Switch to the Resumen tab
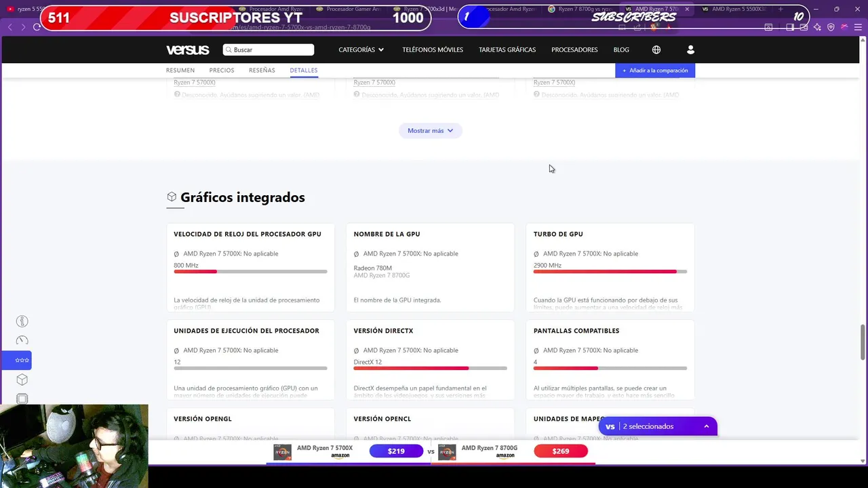The height and width of the screenshot is (488, 868). click(180, 70)
